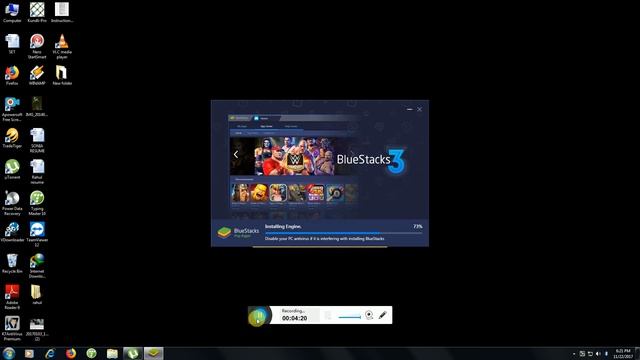Select the Adobe Reader 9 desktop icon

12,297
